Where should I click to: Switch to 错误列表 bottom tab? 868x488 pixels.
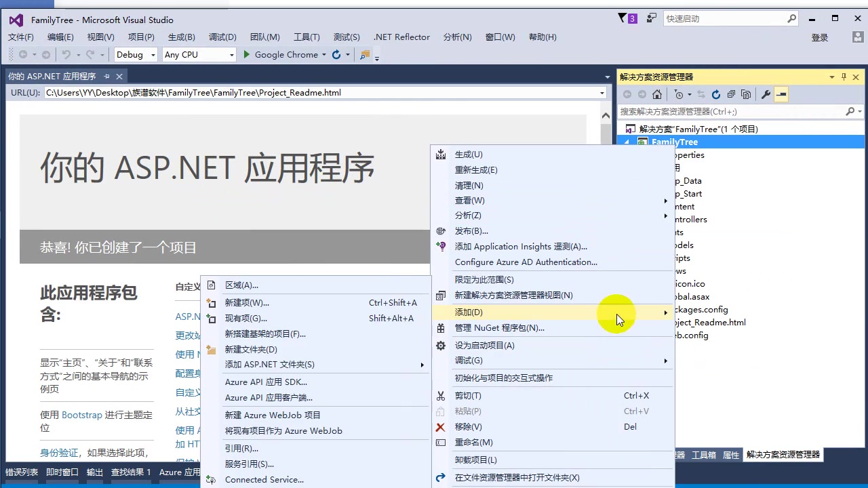pos(22,472)
